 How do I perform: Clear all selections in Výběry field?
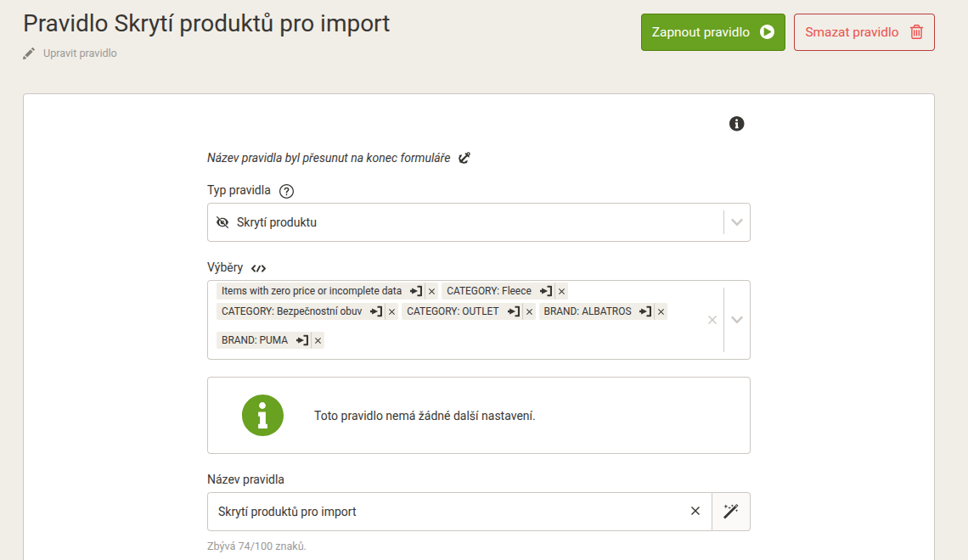pos(712,320)
